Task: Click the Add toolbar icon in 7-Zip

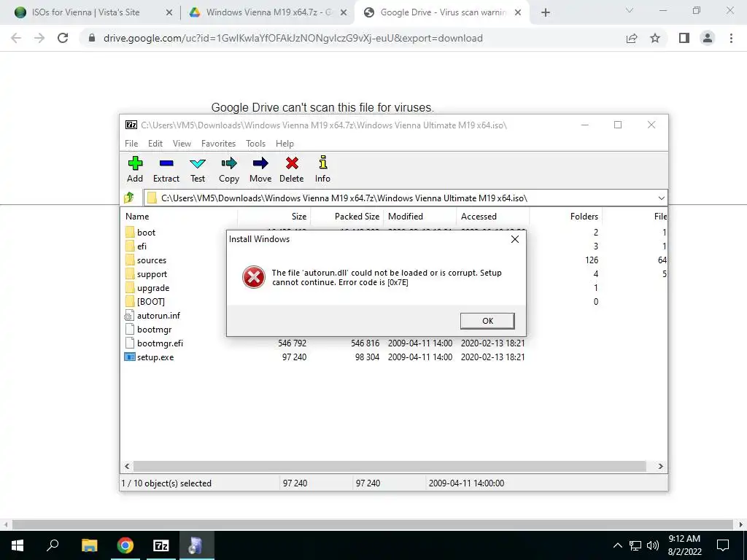Action: pos(135,169)
